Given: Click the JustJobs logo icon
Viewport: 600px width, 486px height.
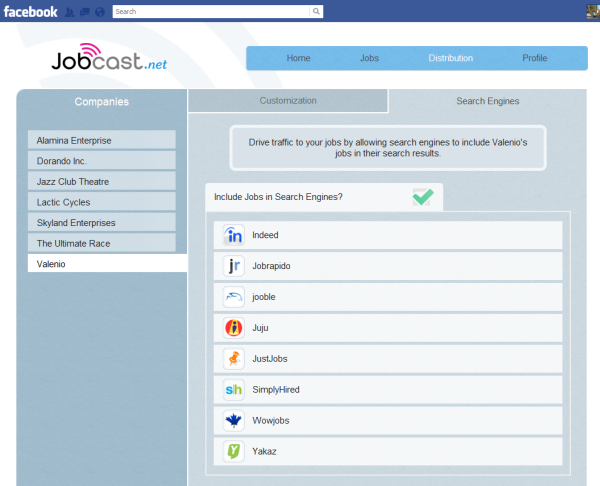Looking at the screenshot, I should coord(234,359).
